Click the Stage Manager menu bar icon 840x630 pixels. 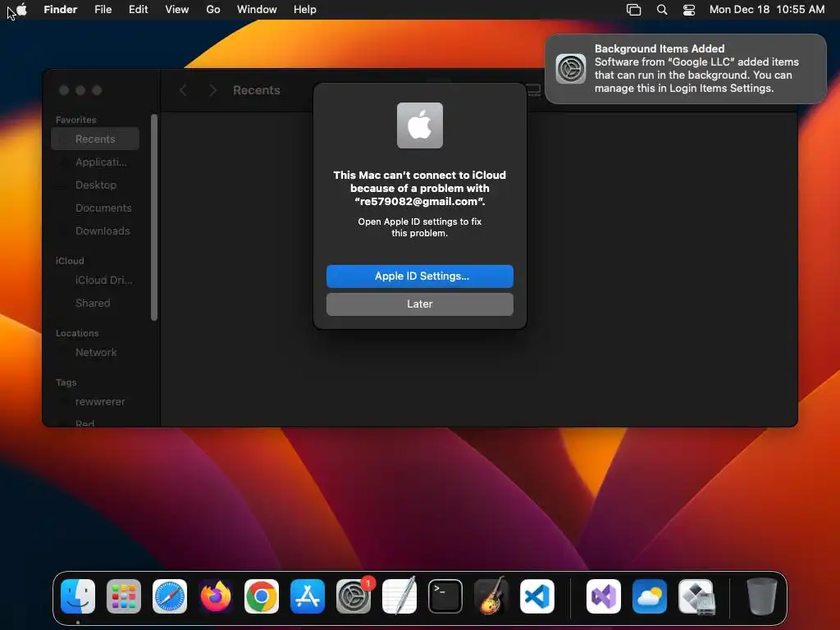click(x=634, y=10)
